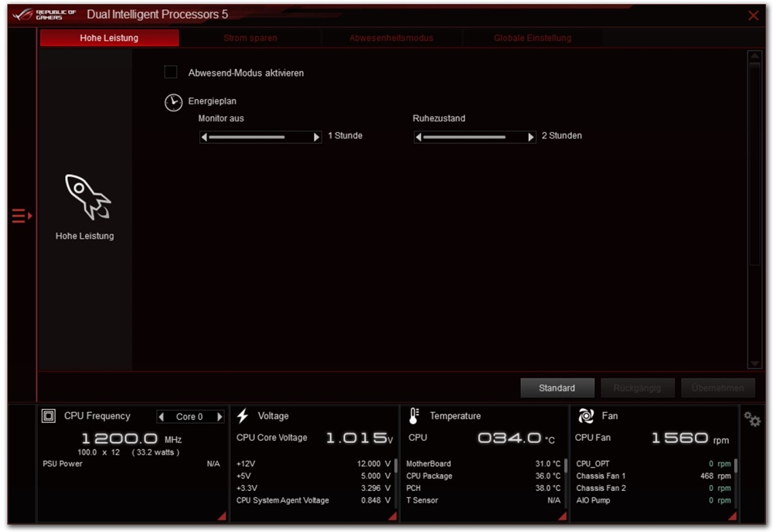The width and height of the screenshot is (773, 532).
Task: Click the MotherBoard temperature row
Action: click(483, 464)
